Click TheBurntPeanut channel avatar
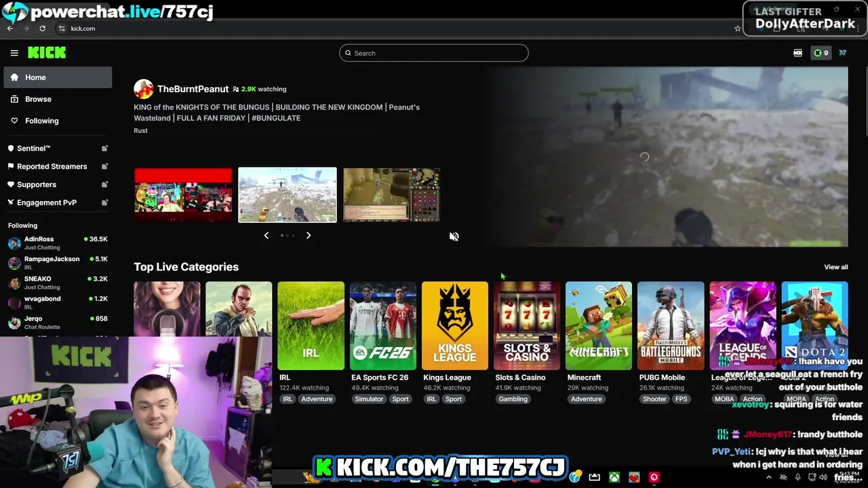Screen dimensions: 868x488 [x=144, y=89]
